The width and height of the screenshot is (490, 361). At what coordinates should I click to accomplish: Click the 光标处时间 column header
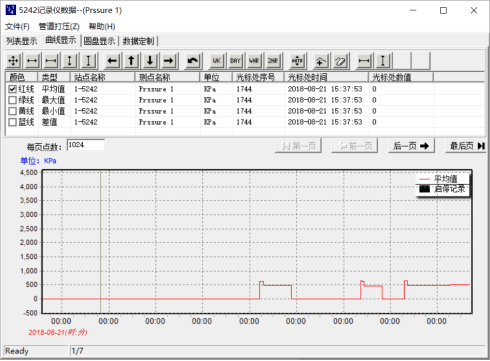(326, 77)
